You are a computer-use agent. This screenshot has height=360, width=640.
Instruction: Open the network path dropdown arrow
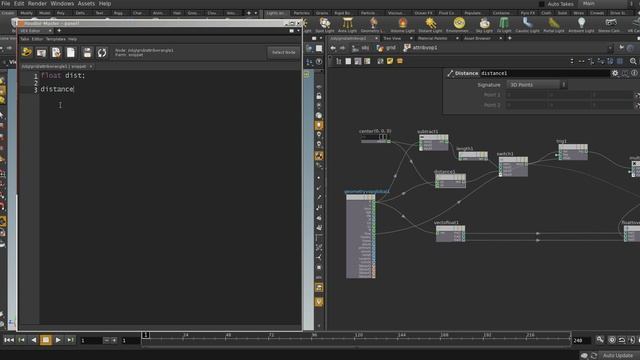click(610, 48)
